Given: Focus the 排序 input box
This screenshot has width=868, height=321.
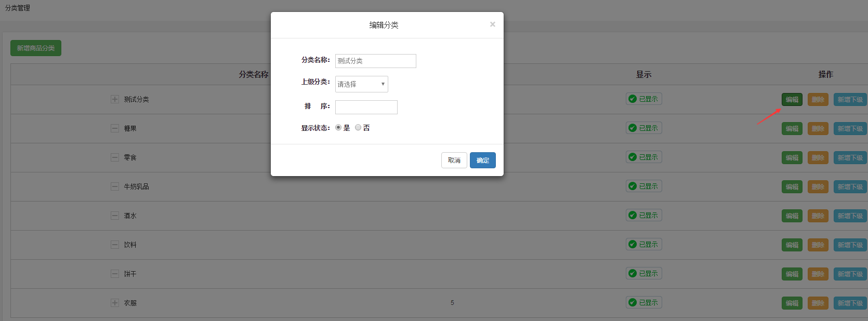Looking at the screenshot, I should tap(366, 107).
